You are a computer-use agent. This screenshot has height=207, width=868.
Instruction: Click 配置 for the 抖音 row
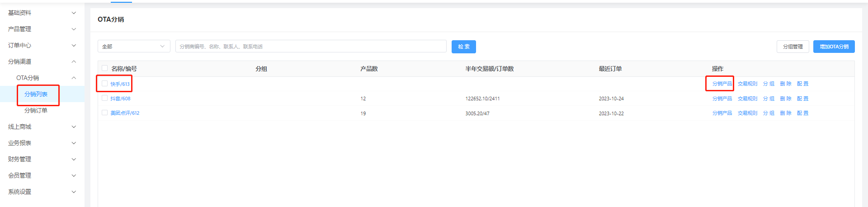(x=802, y=99)
